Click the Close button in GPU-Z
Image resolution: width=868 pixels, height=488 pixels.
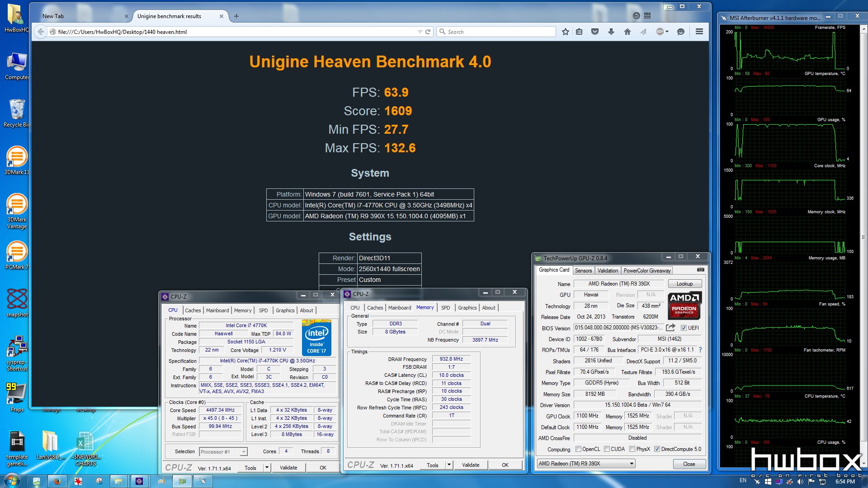689,464
